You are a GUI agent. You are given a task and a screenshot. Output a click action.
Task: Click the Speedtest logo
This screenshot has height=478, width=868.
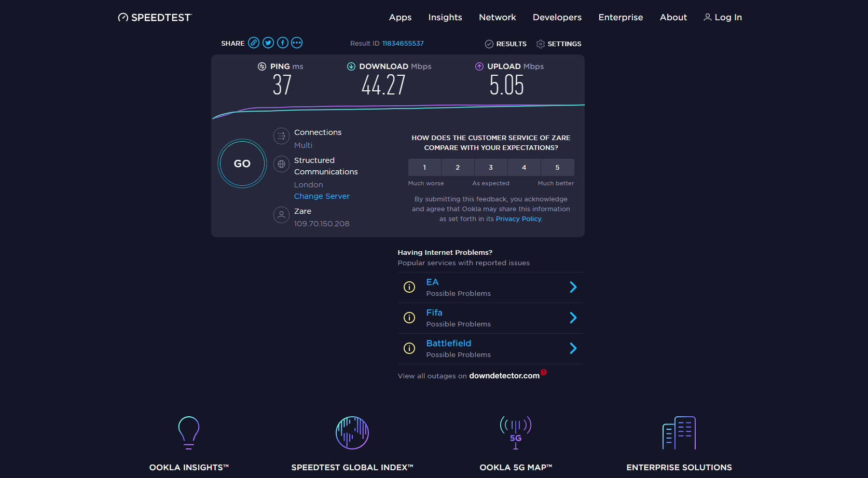click(x=155, y=18)
